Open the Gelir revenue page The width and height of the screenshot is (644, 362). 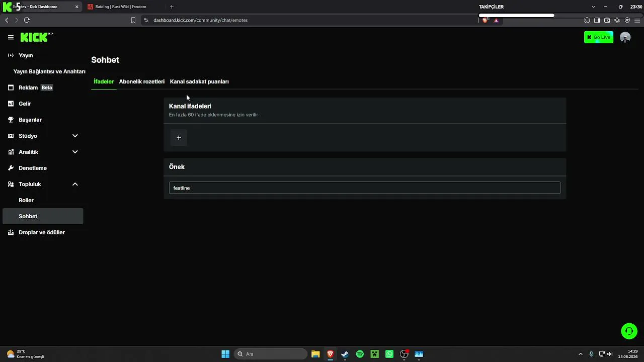(x=25, y=104)
